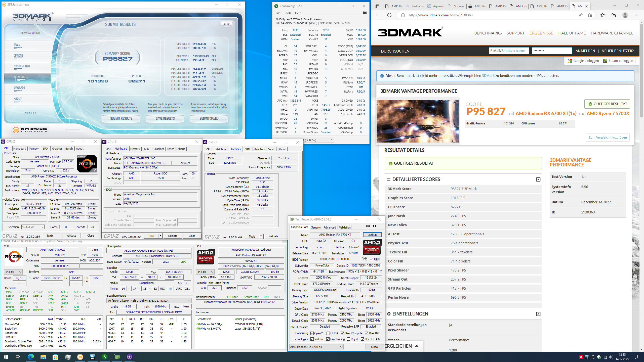
Task: Click the GPU-Z graphics card taskbar icon
Action: (117, 357)
